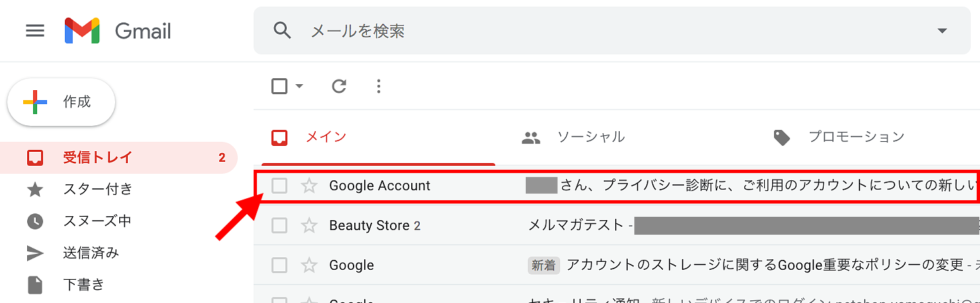Star the Beauty Store email
The height and width of the screenshot is (303, 980).
click(x=309, y=225)
